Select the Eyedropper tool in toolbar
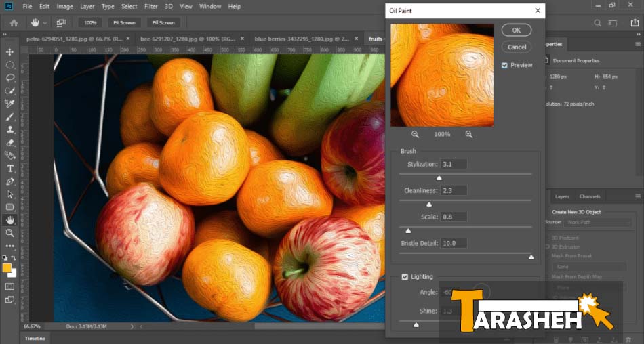 point(10,104)
